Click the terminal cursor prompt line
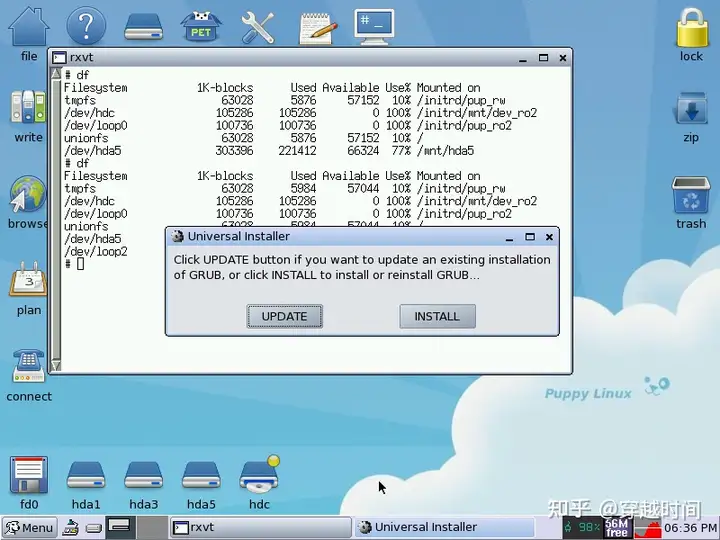The image size is (720, 540). click(x=74, y=264)
